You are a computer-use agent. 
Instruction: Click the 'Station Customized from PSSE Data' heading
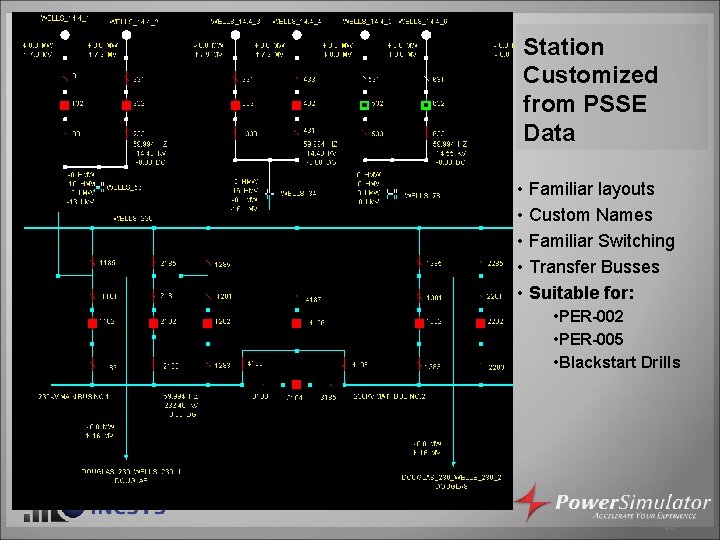[591, 90]
